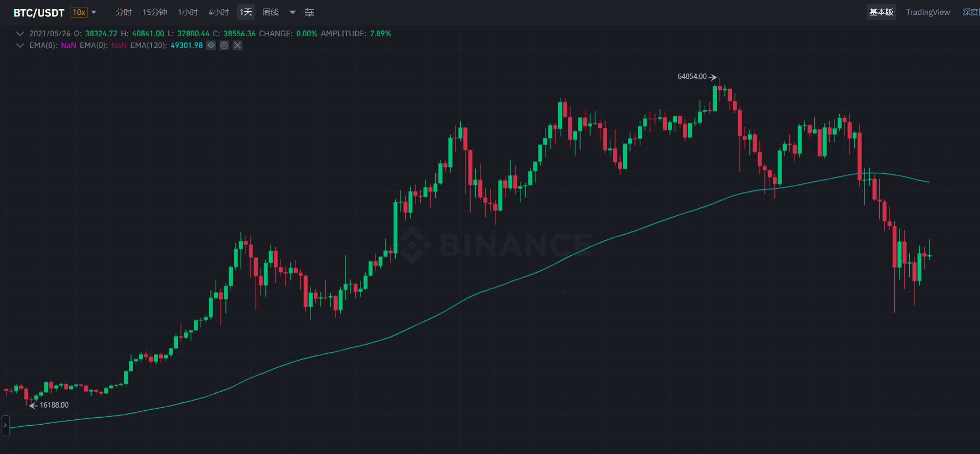Click the 16188.00 low price label
This screenshot has height=454, width=980.
coord(54,405)
